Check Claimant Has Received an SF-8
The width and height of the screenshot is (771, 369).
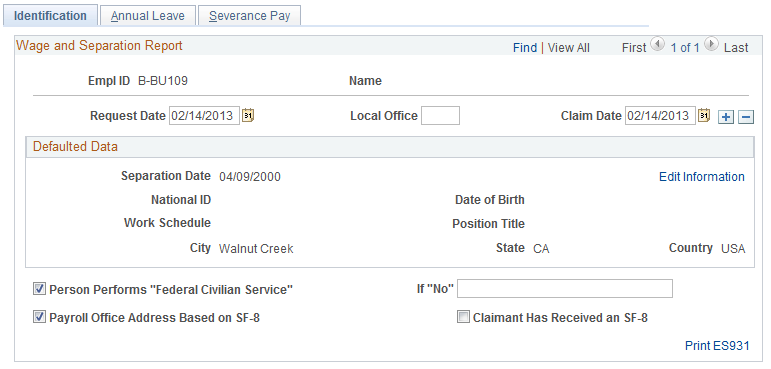[x=463, y=317]
